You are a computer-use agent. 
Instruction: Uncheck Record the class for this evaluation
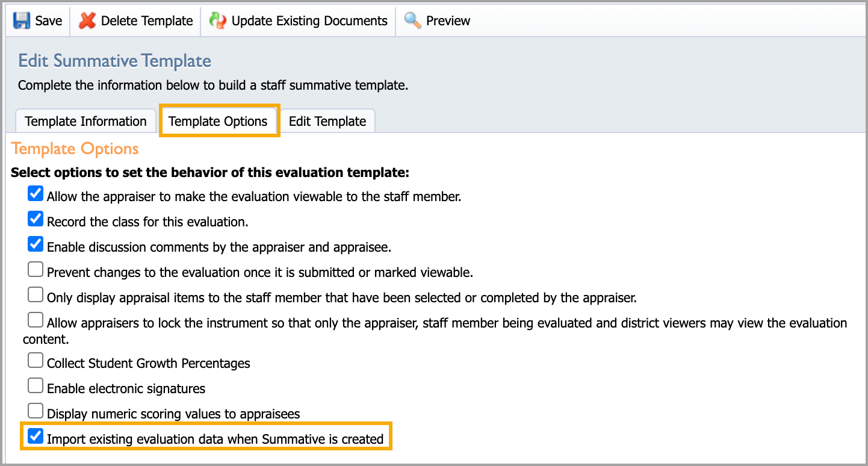[x=36, y=219]
